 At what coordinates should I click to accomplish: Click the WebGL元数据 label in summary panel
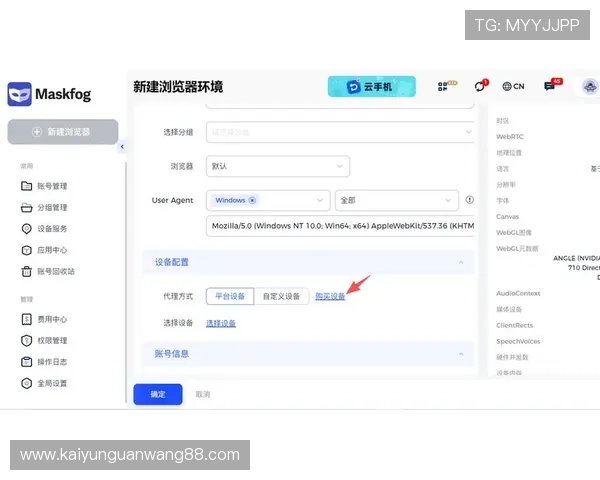[517, 248]
